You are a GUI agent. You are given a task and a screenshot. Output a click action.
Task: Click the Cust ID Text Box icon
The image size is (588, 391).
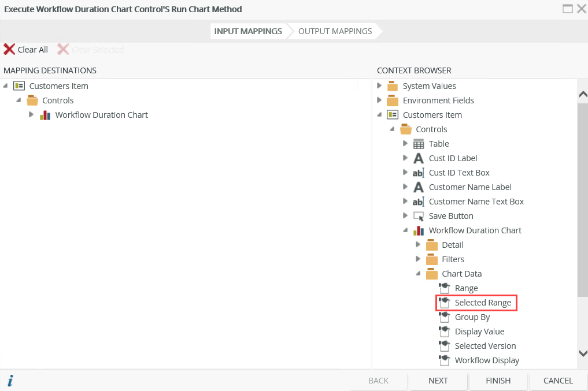(419, 173)
